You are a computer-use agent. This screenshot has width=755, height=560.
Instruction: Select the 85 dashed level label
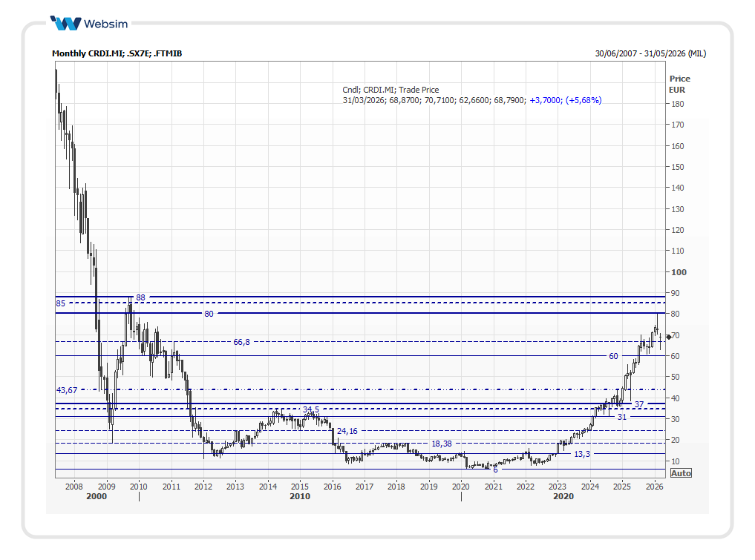tap(61, 303)
